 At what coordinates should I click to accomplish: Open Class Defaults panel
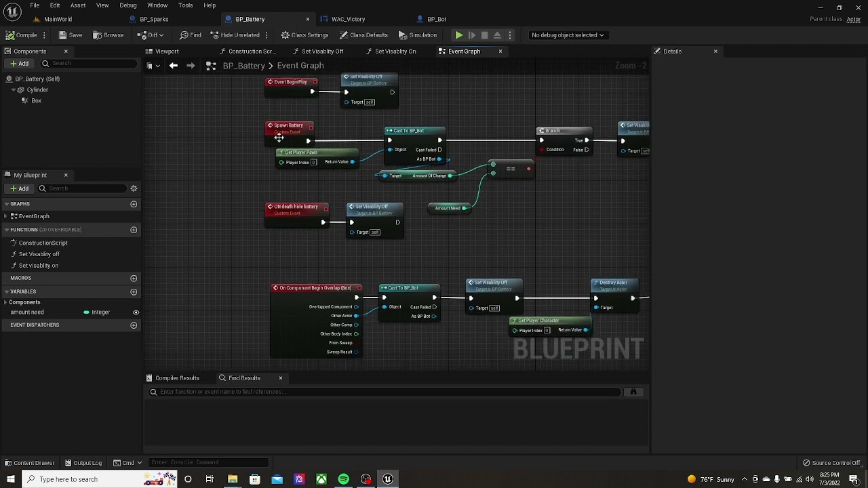click(x=363, y=35)
